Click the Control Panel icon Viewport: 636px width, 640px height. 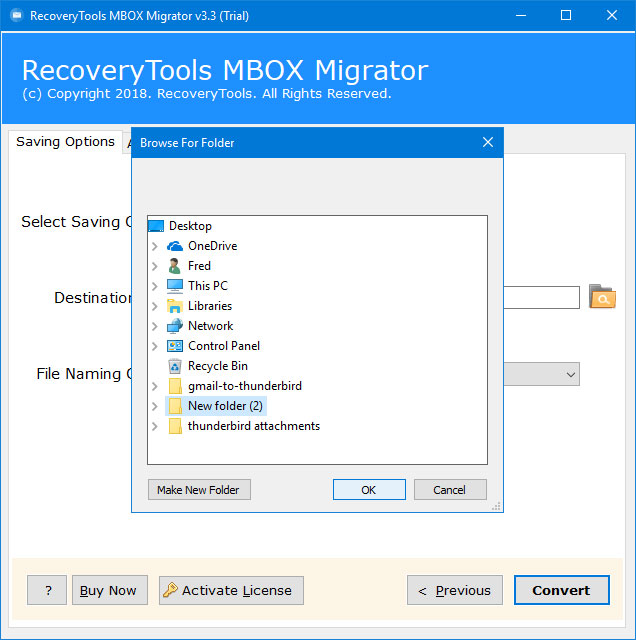[x=175, y=346]
